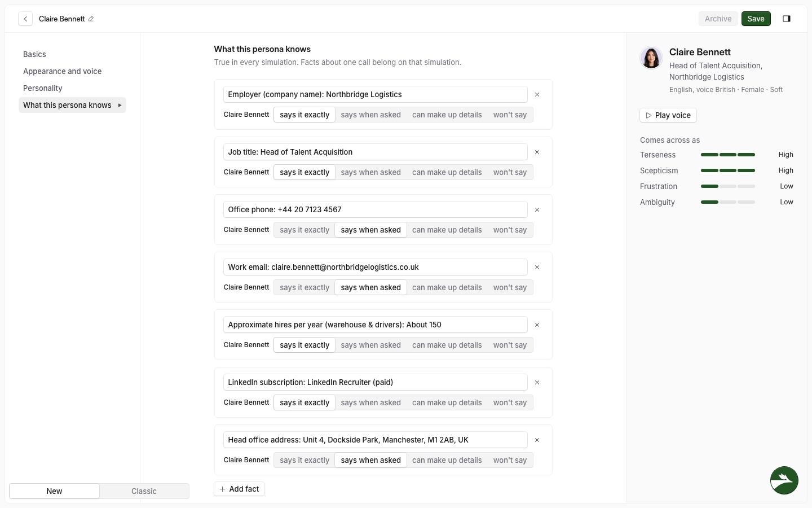Viewport: 812px width, 508px height.
Task: Click the Save button
Action: [x=756, y=19]
